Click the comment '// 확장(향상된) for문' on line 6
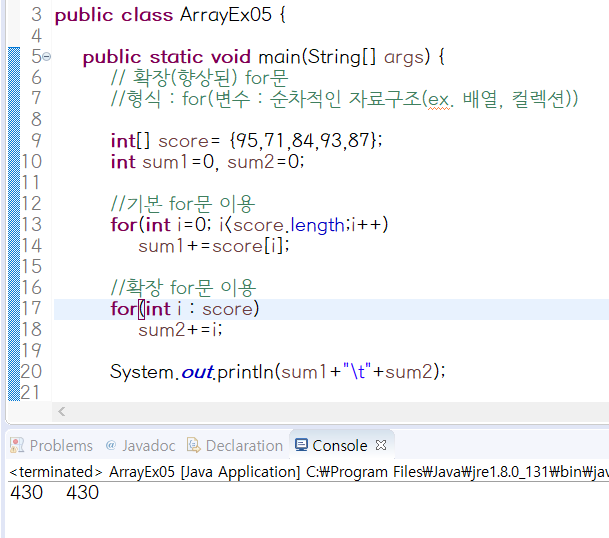 click(199, 77)
